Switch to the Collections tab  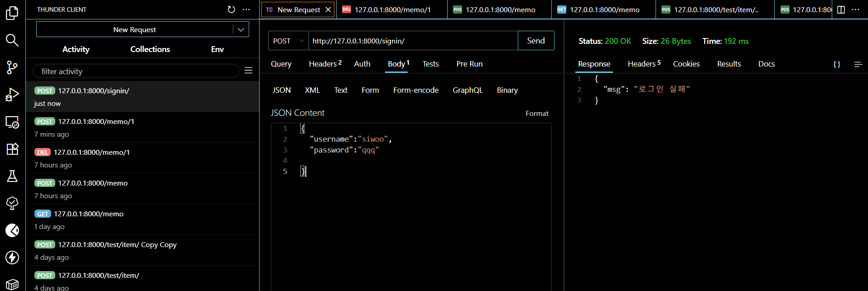tap(150, 49)
